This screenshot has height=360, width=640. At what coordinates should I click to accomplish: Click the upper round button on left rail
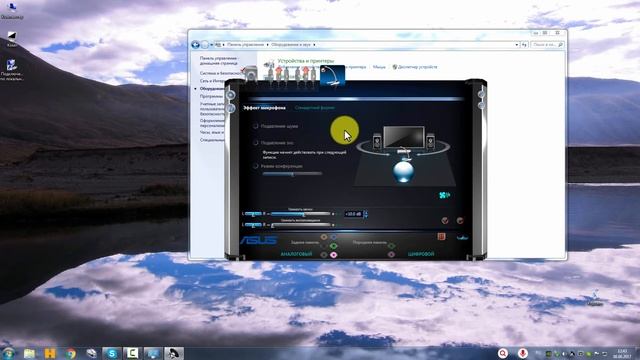tap(231, 95)
